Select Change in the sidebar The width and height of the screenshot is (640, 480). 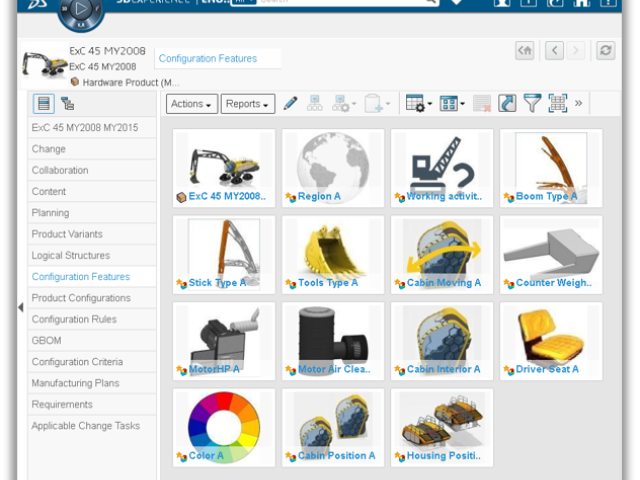[92, 149]
